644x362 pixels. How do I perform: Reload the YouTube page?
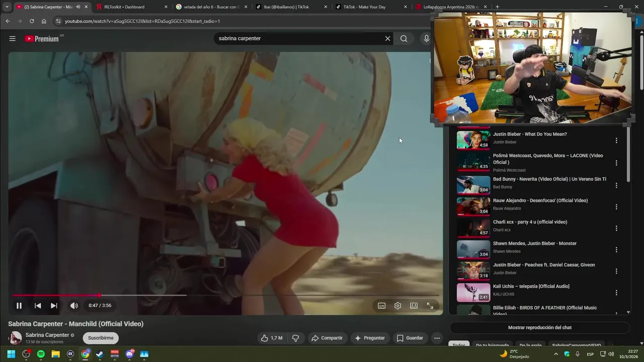pyautogui.click(x=32, y=21)
